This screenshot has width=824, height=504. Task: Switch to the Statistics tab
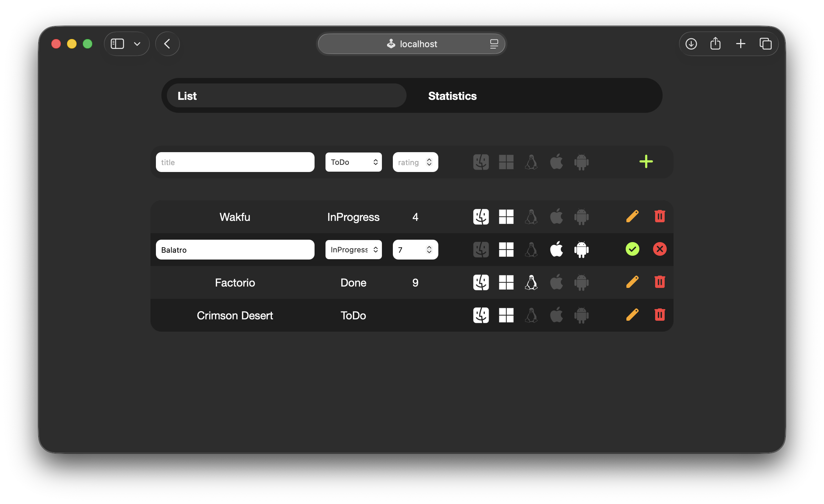pos(452,96)
